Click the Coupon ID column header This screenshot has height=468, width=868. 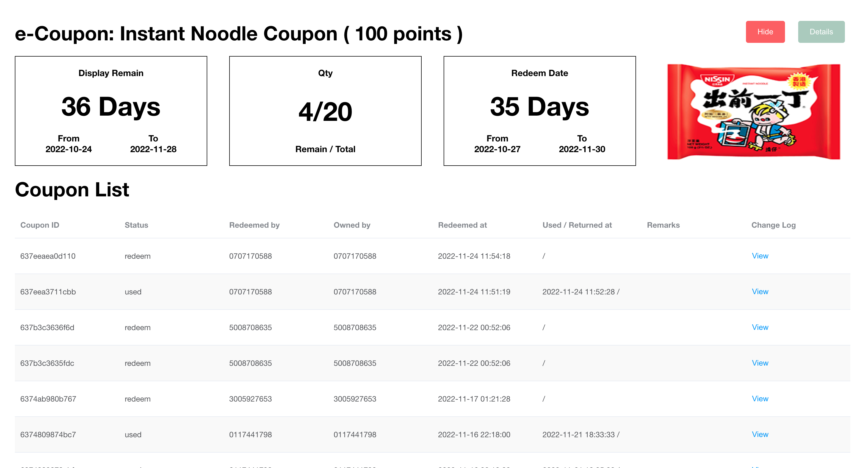pyautogui.click(x=40, y=225)
